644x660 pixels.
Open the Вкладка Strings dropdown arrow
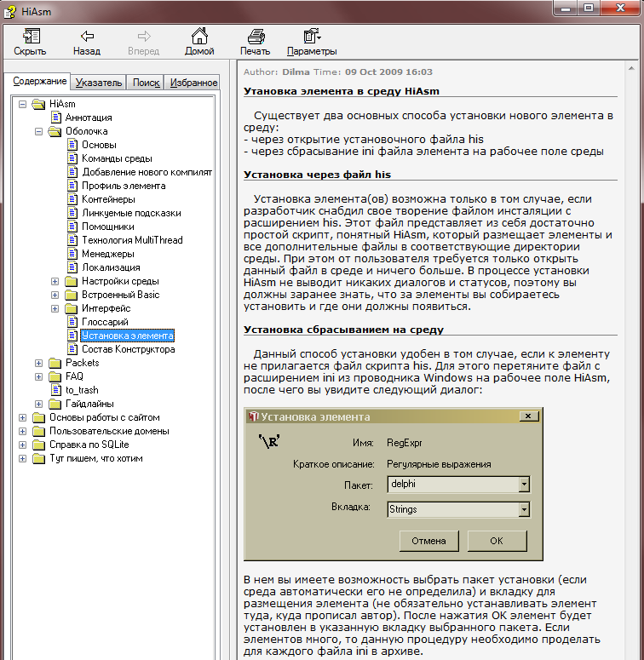(524, 510)
